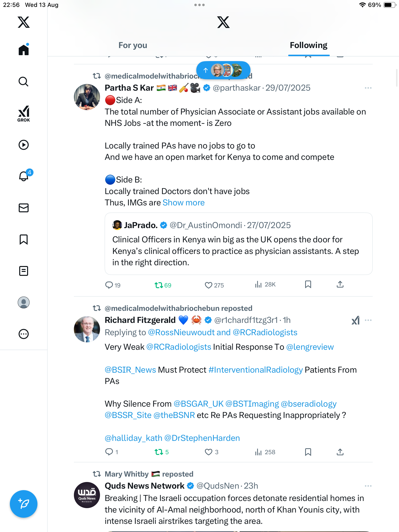The height and width of the screenshot is (532, 399).
Task: Select the Following tab
Action: pyautogui.click(x=308, y=45)
